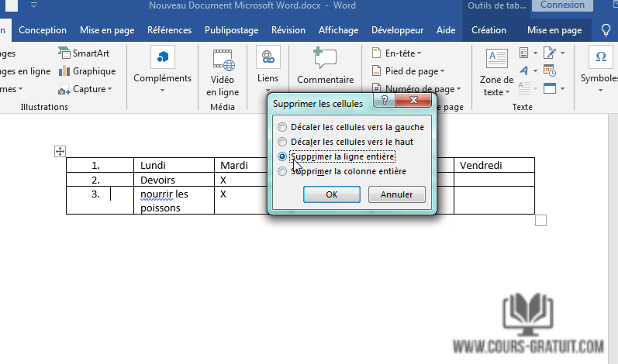Click the Symboles omega icon
The width and height of the screenshot is (618, 364).
pos(599,58)
